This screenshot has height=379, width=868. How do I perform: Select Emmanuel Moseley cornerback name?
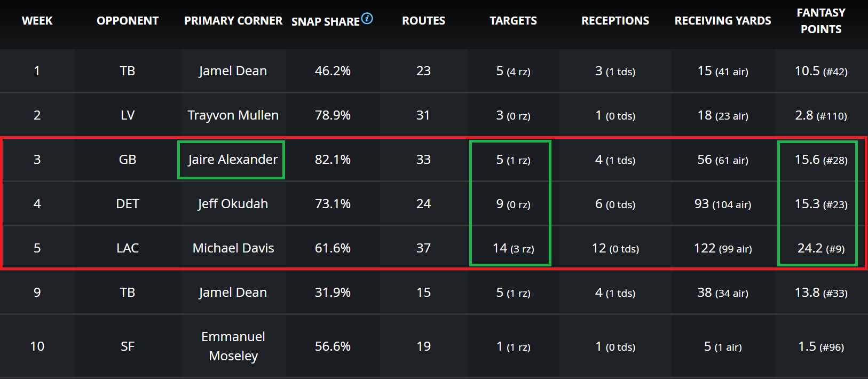pyautogui.click(x=233, y=346)
